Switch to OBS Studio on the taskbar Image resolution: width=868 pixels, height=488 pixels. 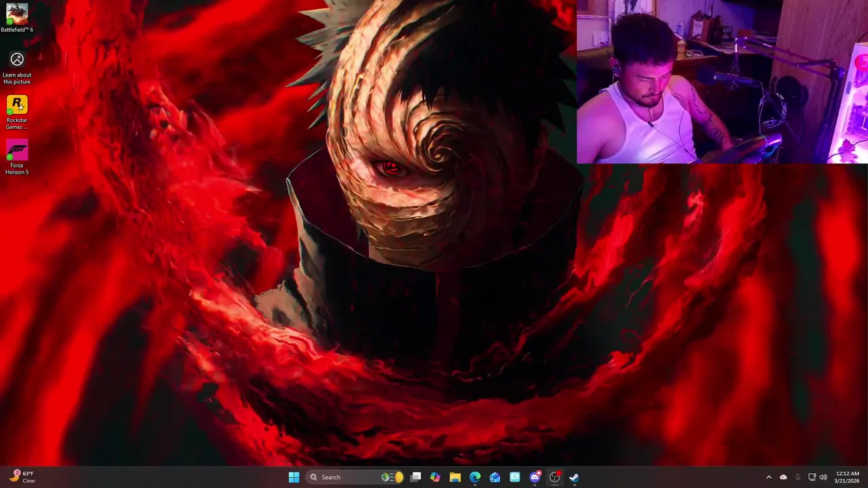[x=555, y=477]
